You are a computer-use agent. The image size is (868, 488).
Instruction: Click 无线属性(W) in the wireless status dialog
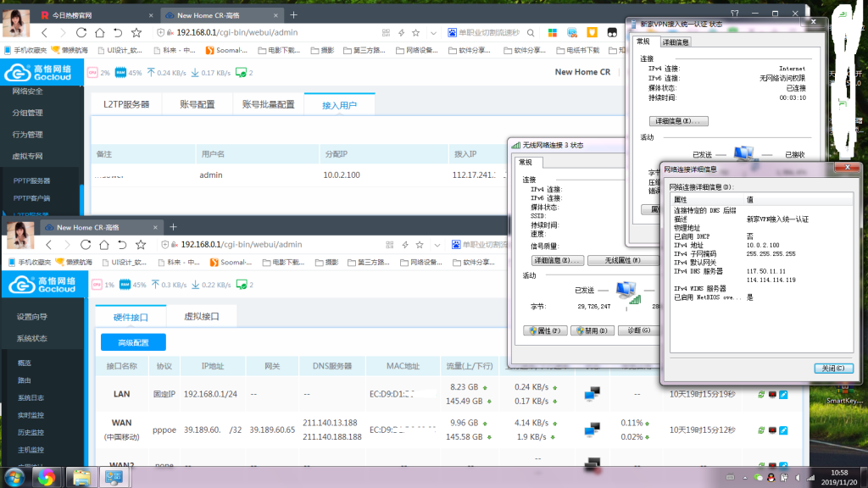click(623, 260)
